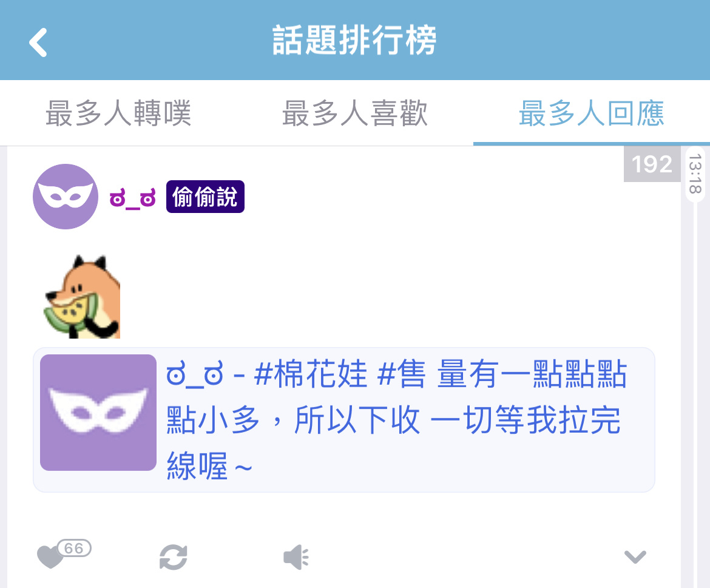This screenshot has height=588, width=710.
Task: Tap the 66 likes count bubble
Action: 74,548
